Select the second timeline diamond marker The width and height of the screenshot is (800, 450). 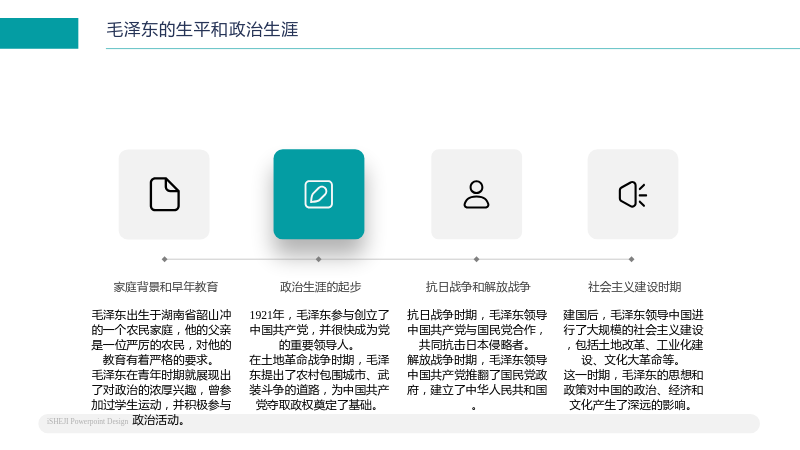(319, 259)
